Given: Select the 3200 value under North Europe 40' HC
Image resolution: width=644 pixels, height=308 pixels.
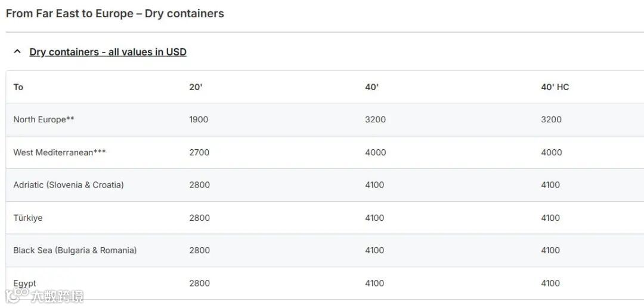Looking at the screenshot, I should (x=551, y=119).
